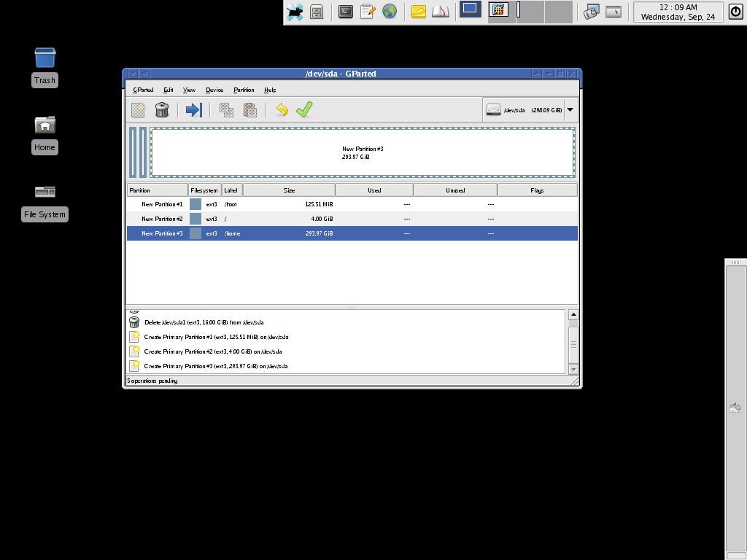Apply all operations with green checkmark

pyautogui.click(x=304, y=109)
